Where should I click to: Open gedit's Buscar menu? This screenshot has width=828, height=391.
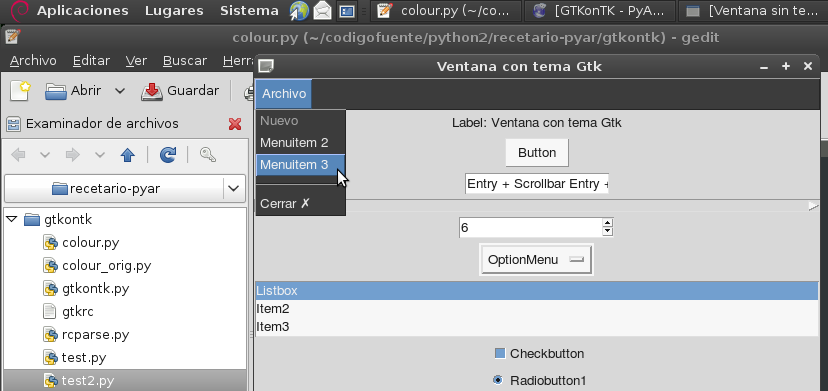point(185,61)
